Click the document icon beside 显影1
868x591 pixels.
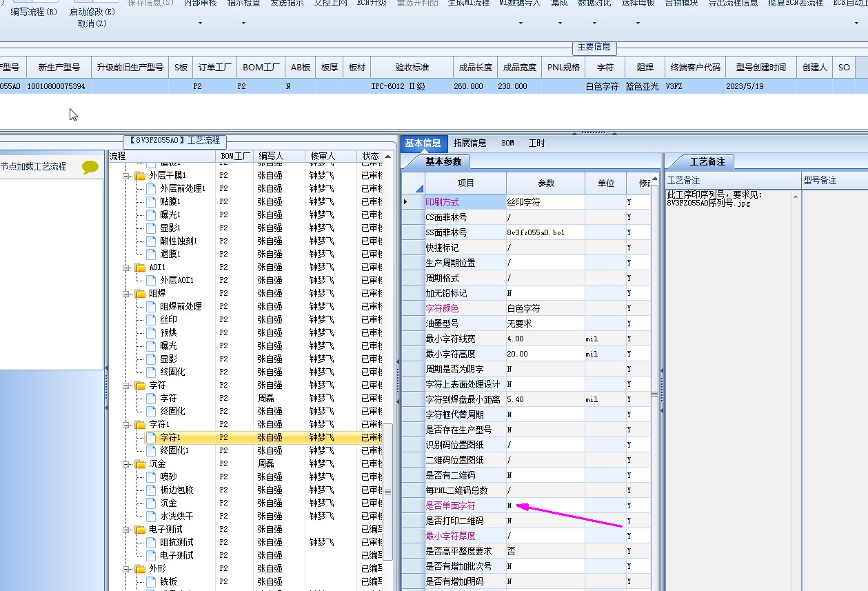tap(152, 228)
